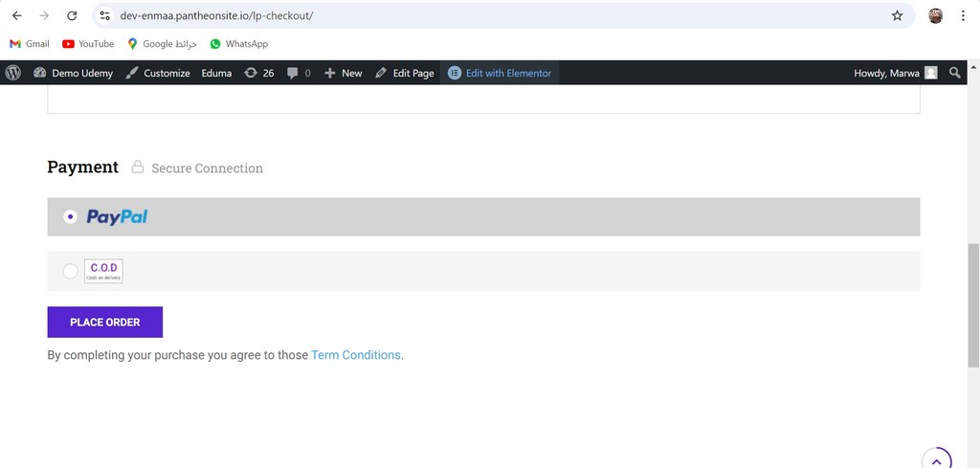View 26 pending updates
The image size is (980, 468).
pyautogui.click(x=258, y=73)
